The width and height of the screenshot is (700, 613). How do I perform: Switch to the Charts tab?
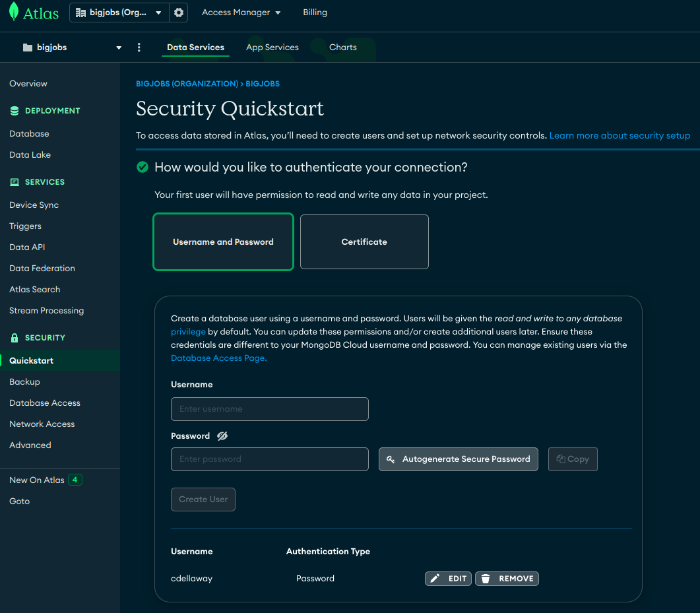(342, 48)
